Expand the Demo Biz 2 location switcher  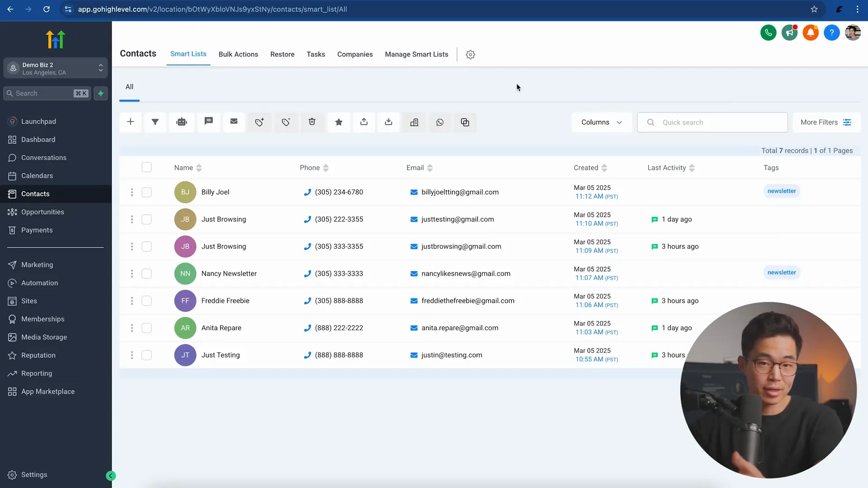pyautogui.click(x=56, y=68)
